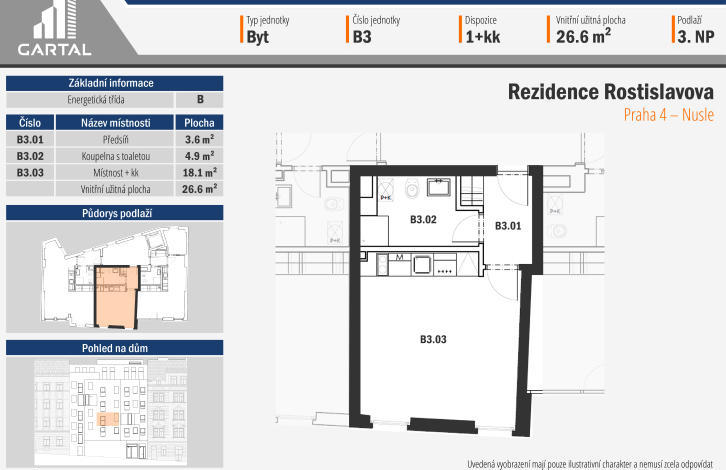This screenshot has width=726, height=470.
Task: Select the highlighted window on building facade
Action: click(112, 418)
